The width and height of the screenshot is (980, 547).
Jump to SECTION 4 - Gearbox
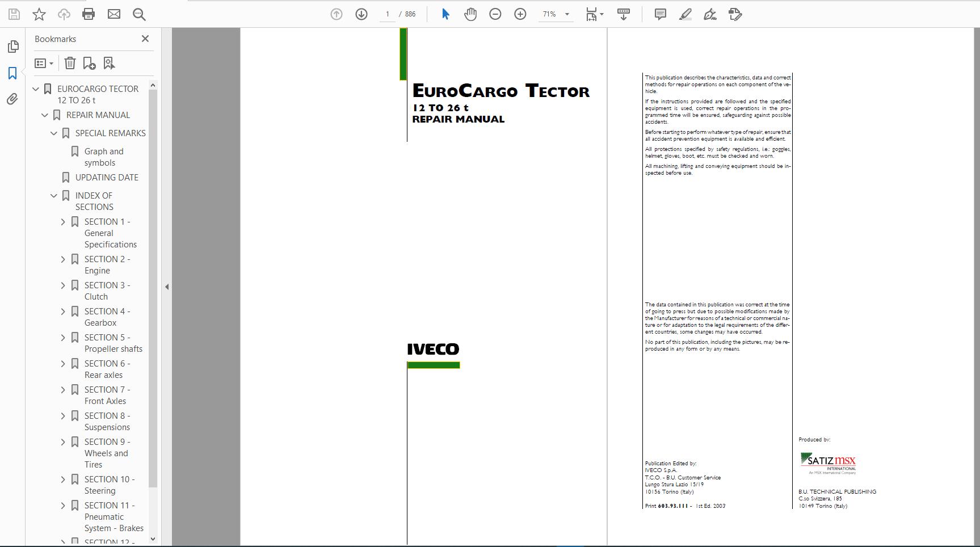coord(107,317)
